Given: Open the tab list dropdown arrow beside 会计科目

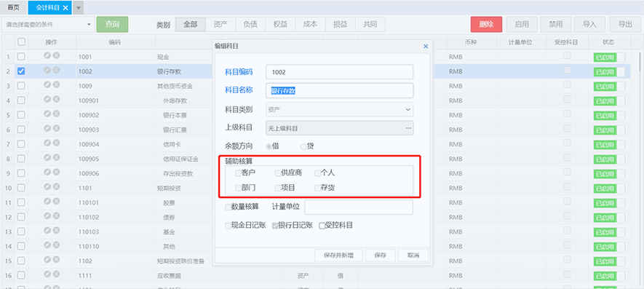Looking at the screenshot, I should [79, 7].
